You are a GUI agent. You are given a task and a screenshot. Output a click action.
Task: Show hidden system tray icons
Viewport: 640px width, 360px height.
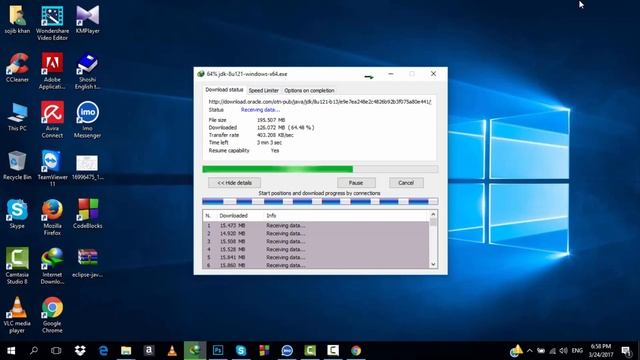click(529, 351)
